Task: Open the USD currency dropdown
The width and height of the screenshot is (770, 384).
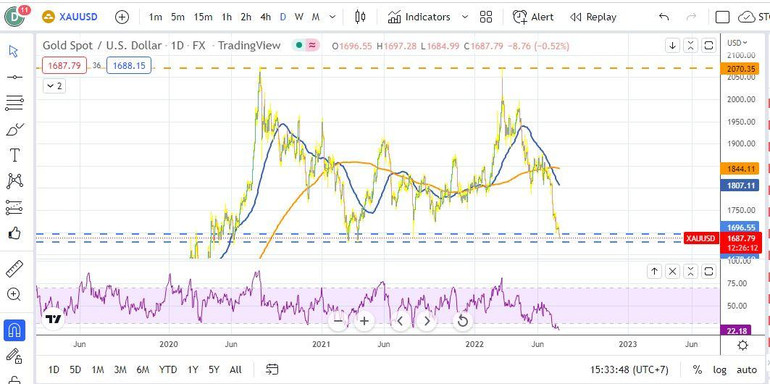Action: tap(738, 43)
